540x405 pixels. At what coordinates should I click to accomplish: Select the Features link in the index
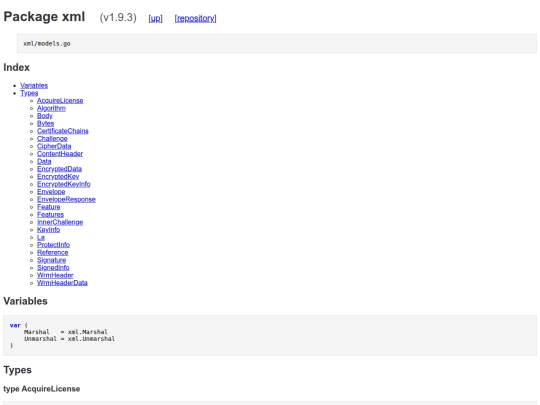[50, 214]
